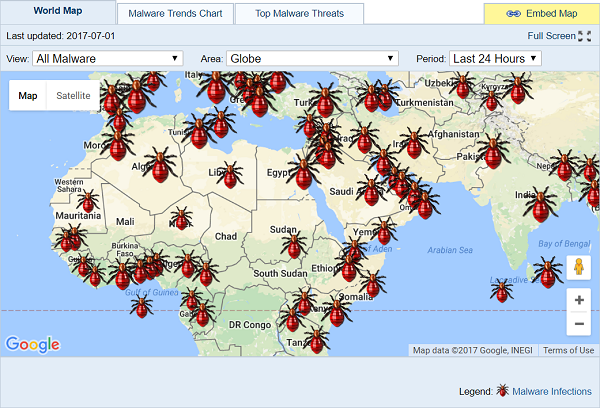Open the Terms of Use link
The width and height of the screenshot is (600, 408).
pyautogui.click(x=568, y=350)
